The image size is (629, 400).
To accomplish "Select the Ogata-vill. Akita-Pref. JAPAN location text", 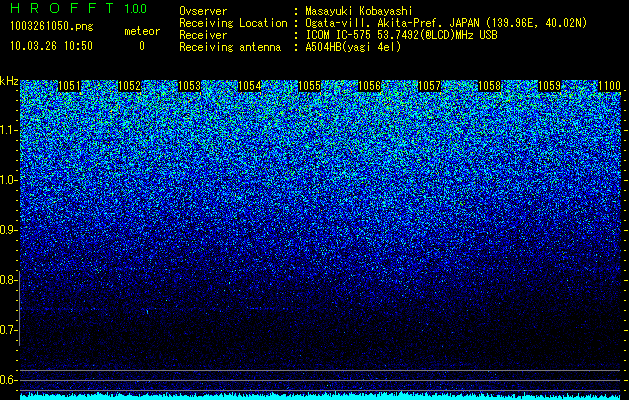I will pyautogui.click(x=446, y=23).
